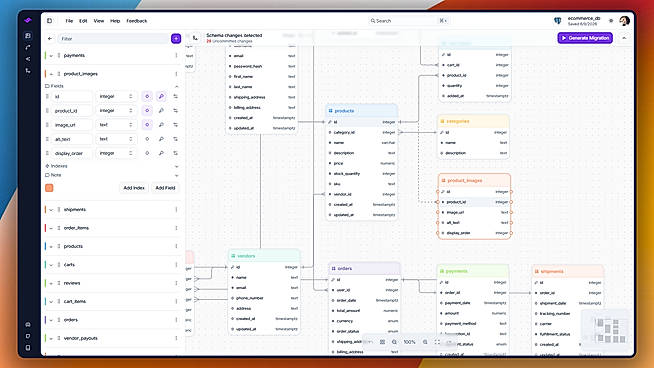
Task: Open the Help menu
Action: coord(115,20)
